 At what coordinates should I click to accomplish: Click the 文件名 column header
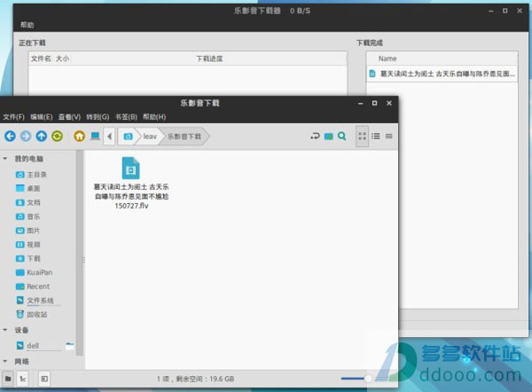[41, 59]
